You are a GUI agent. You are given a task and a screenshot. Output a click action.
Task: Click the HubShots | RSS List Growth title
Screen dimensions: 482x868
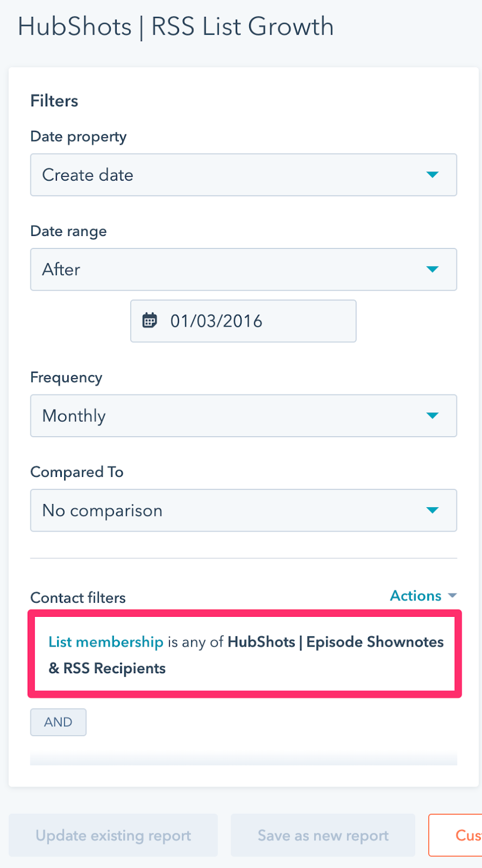pyautogui.click(x=176, y=27)
